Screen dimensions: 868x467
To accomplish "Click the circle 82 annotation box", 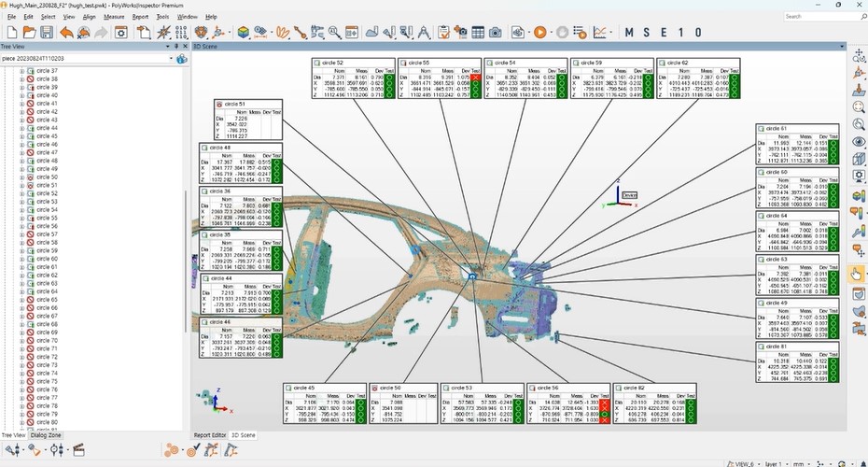I will coord(655,403).
